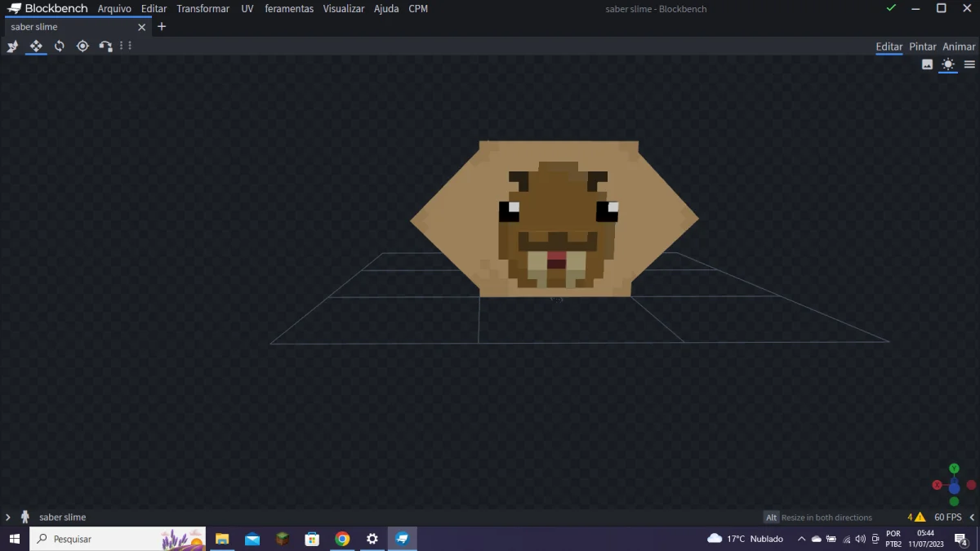
Task: Click the lower green negative Y gizmo dot
Action: point(954,502)
